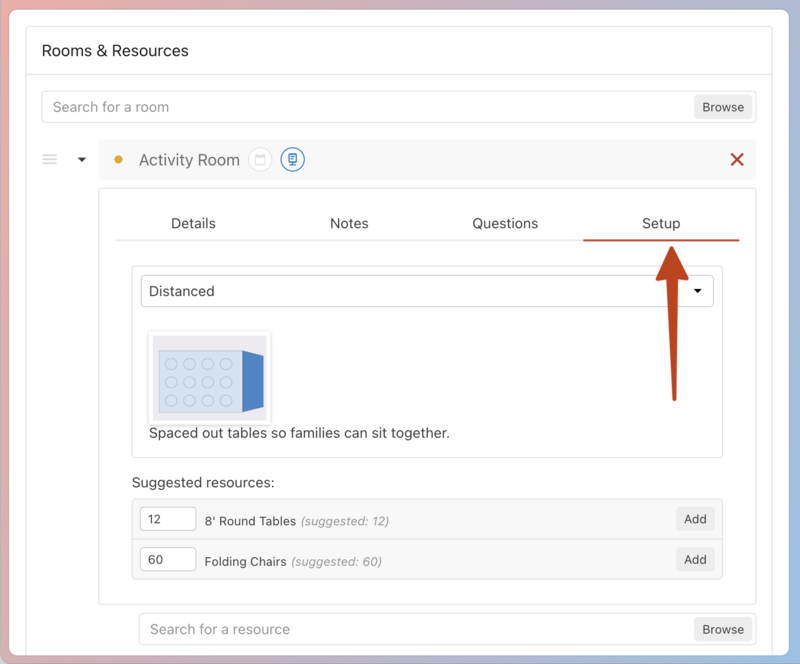This screenshot has width=800, height=664.
Task: Switch to the Details tab
Action: coord(193,224)
